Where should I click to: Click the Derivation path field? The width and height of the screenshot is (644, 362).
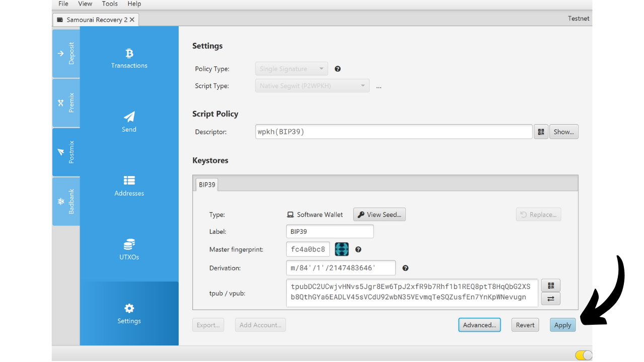coord(341,268)
